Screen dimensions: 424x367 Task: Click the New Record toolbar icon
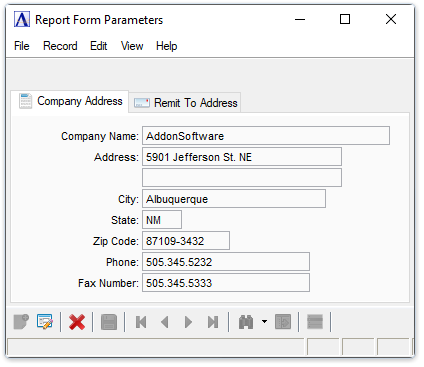(21, 322)
